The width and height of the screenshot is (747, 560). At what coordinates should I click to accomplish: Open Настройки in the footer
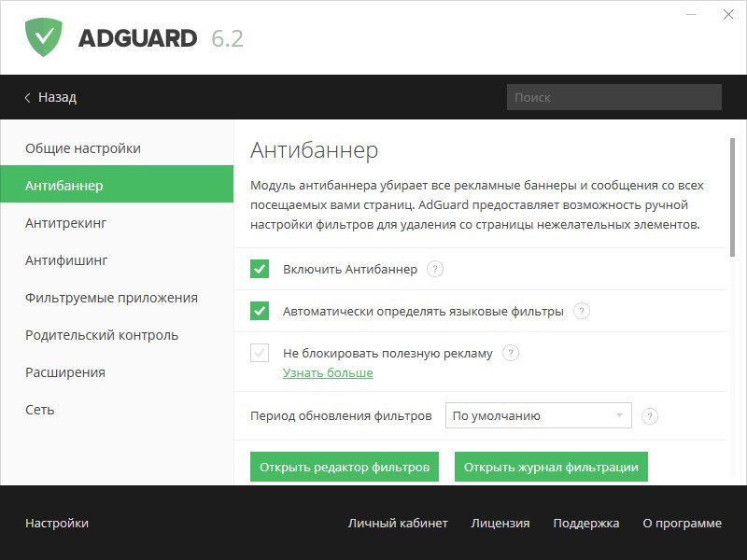57,523
